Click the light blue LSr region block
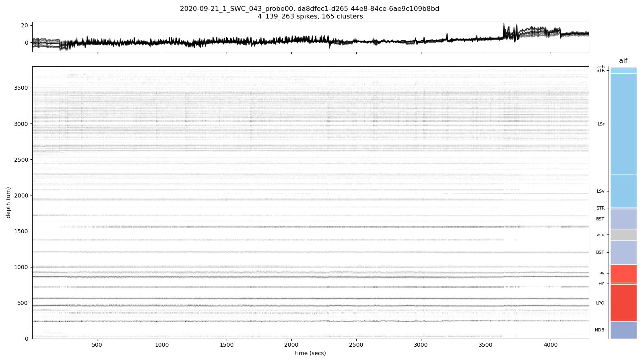Screen dimensions: 644x362 click(623, 124)
